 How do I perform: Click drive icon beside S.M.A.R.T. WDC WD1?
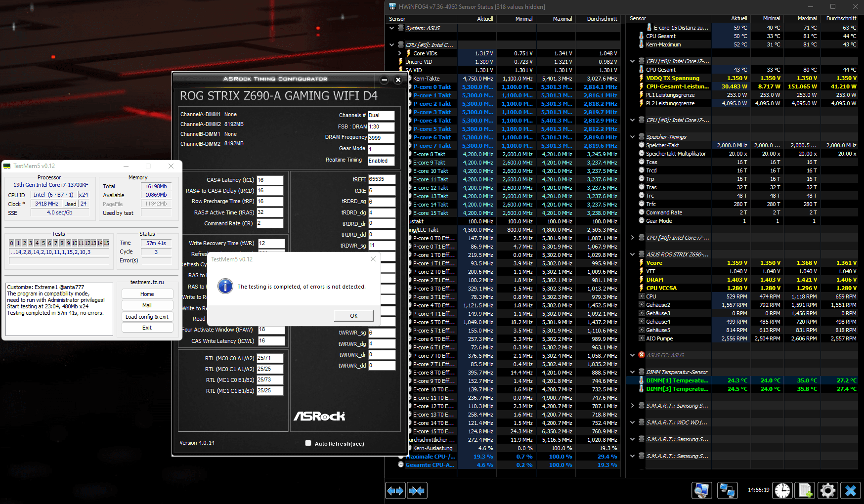coord(642,422)
